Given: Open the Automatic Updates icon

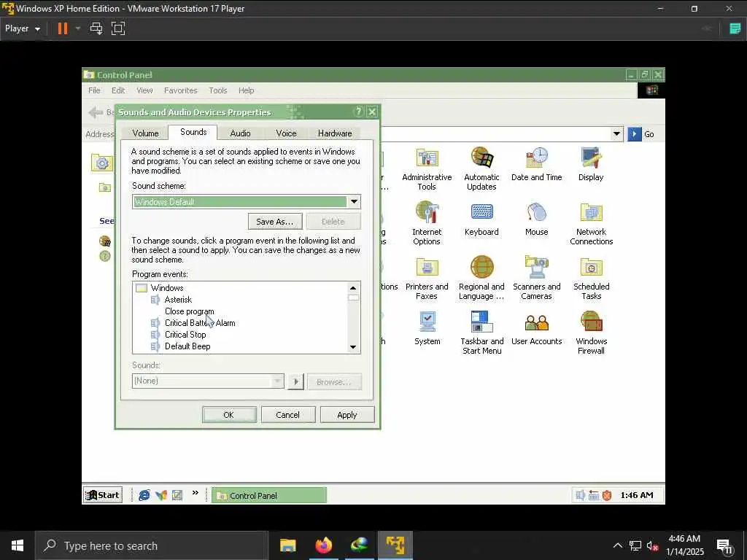Looking at the screenshot, I should [481, 168].
